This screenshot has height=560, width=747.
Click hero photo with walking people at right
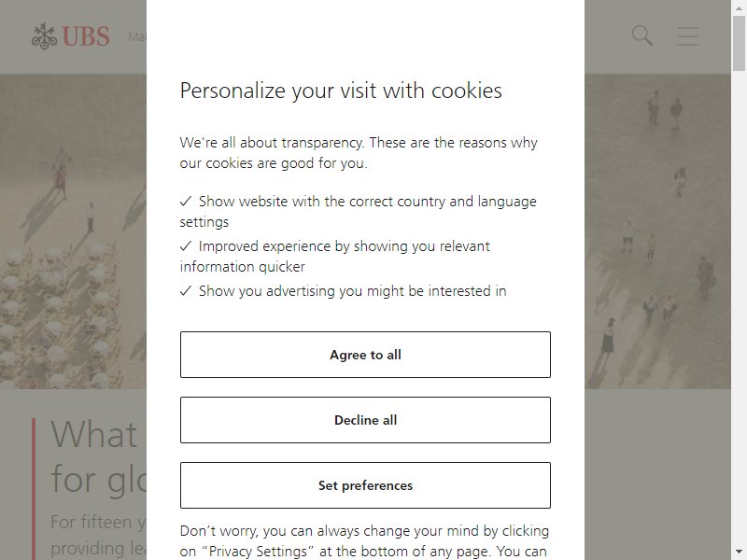(x=657, y=231)
